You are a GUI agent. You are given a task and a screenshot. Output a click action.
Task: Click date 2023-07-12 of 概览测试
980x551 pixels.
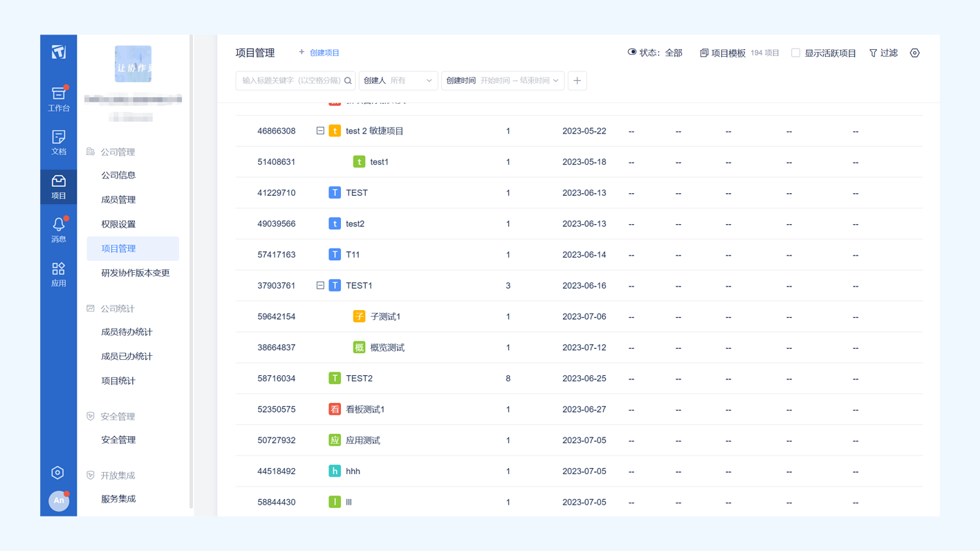(x=584, y=347)
